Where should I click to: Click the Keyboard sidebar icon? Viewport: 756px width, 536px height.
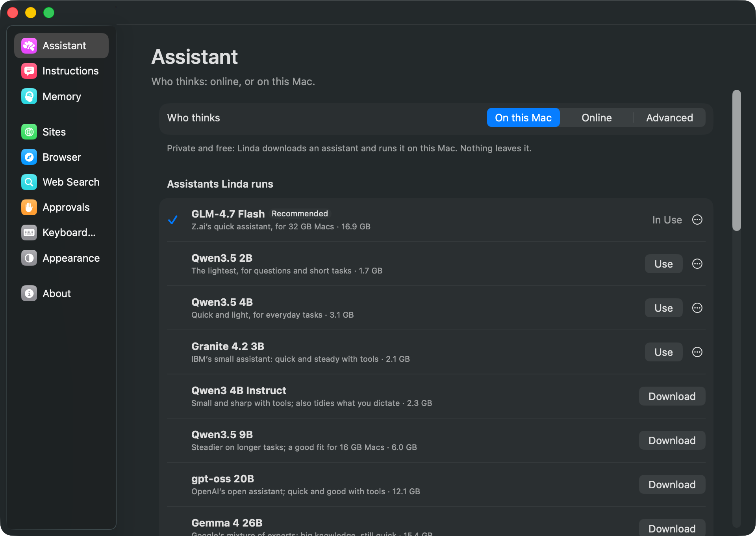pyautogui.click(x=29, y=233)
